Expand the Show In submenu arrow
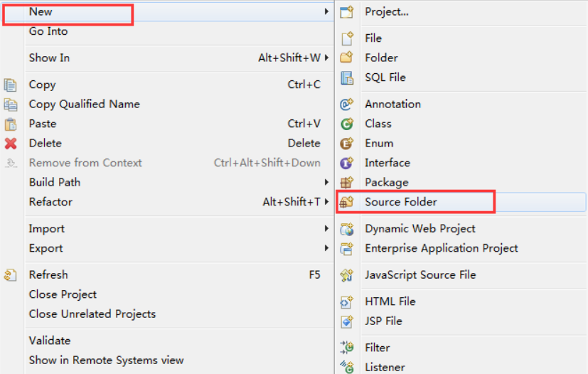This screenshot has height=374, width=588. coord(326,58)
